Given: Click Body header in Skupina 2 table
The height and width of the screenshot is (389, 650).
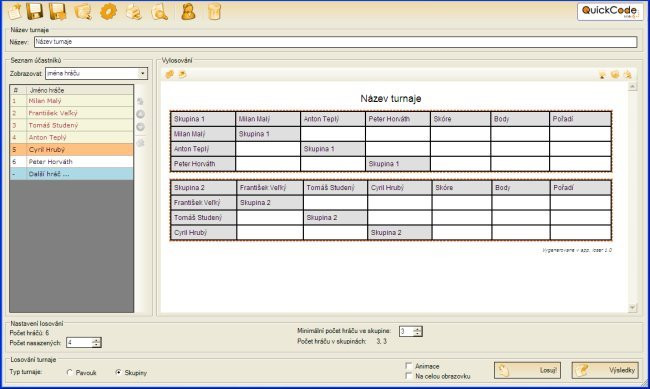Looking at the screenshot, I should click(521, 188).
